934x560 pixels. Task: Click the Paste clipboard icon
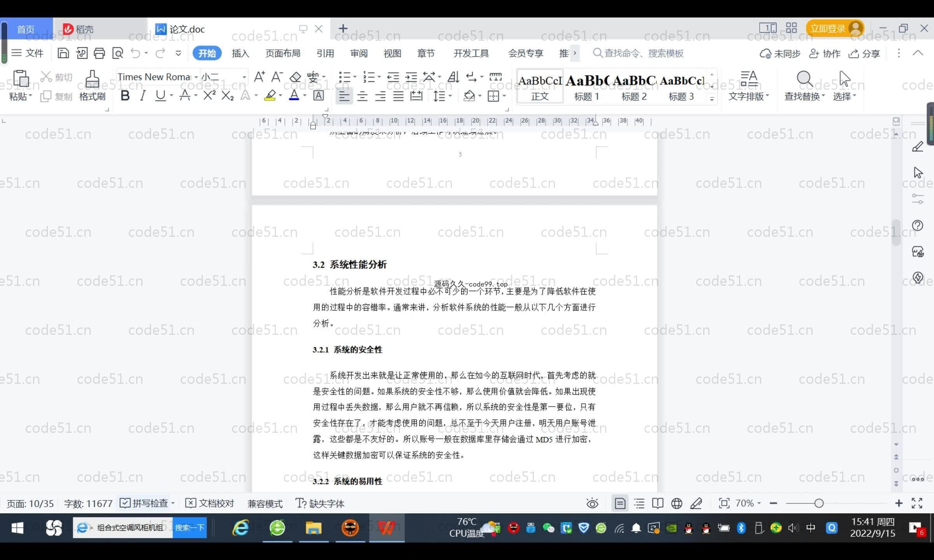point(21,79)
